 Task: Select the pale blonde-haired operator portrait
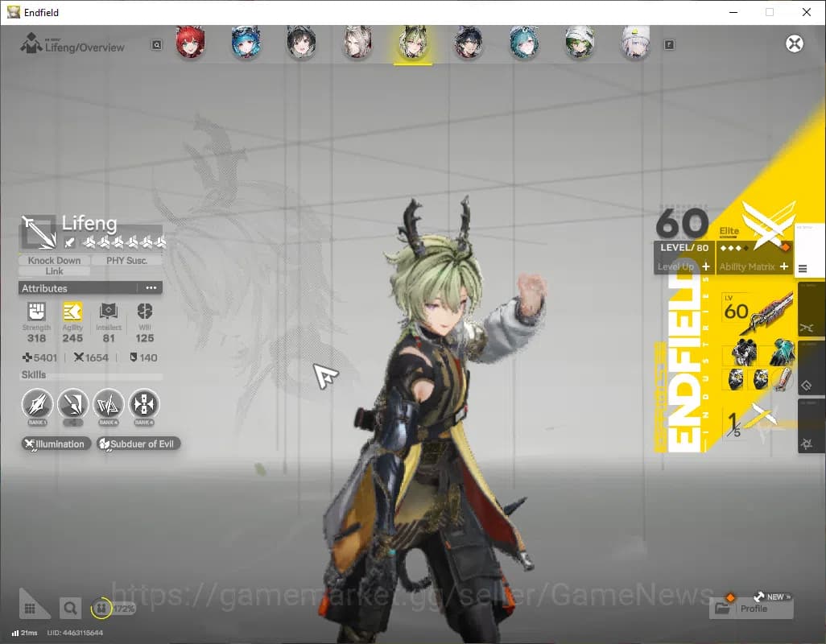357,42
